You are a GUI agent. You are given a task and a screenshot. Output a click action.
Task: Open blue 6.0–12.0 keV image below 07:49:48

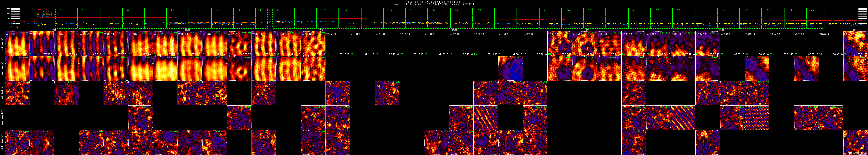point(510,68)
